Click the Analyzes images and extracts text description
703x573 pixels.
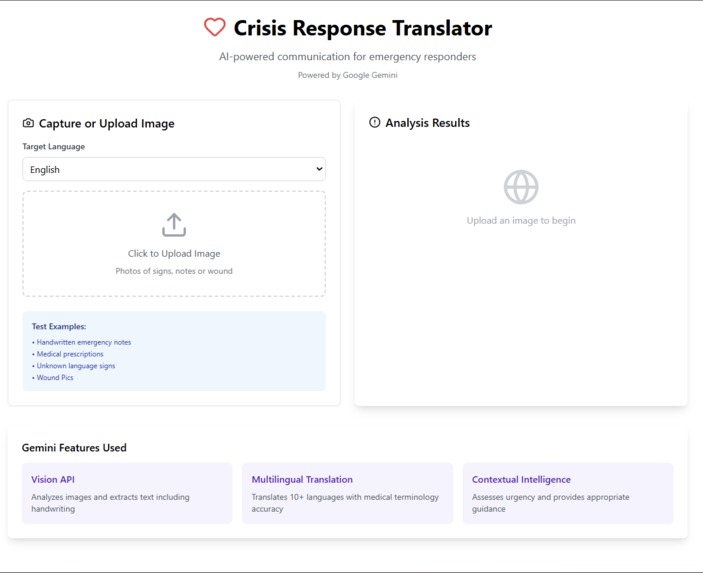click(x=110, y=503)
